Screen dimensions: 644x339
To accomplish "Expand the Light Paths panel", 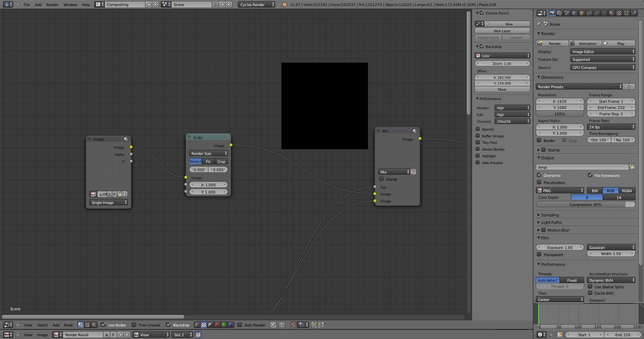I will pyautogui.click(x=551, y=222).
